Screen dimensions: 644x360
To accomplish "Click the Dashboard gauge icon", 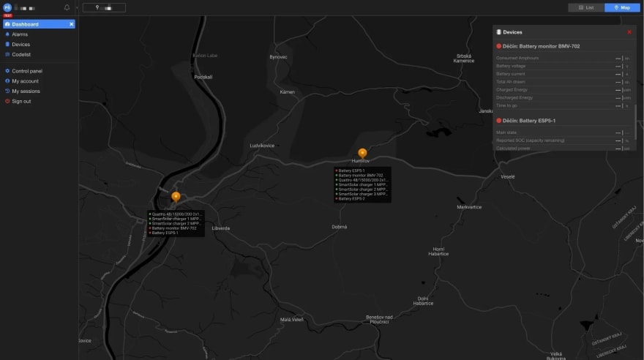I will [7, 24].
